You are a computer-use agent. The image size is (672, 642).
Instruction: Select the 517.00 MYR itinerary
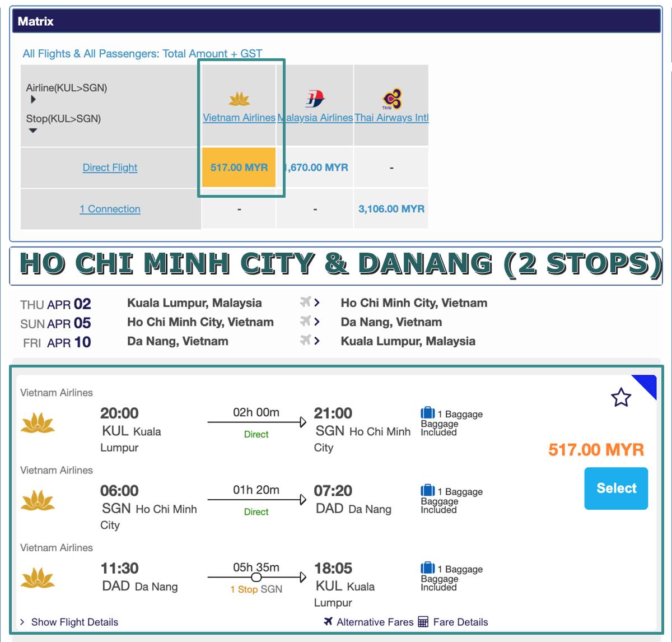pyautogui.click(x=616, y=489)
